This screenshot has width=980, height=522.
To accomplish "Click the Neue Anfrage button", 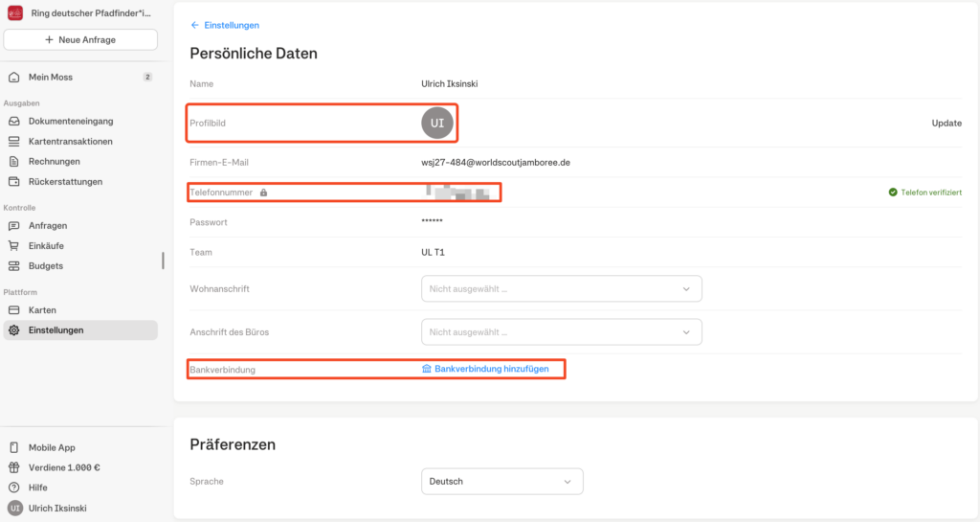I will click(x=80, y=39).
